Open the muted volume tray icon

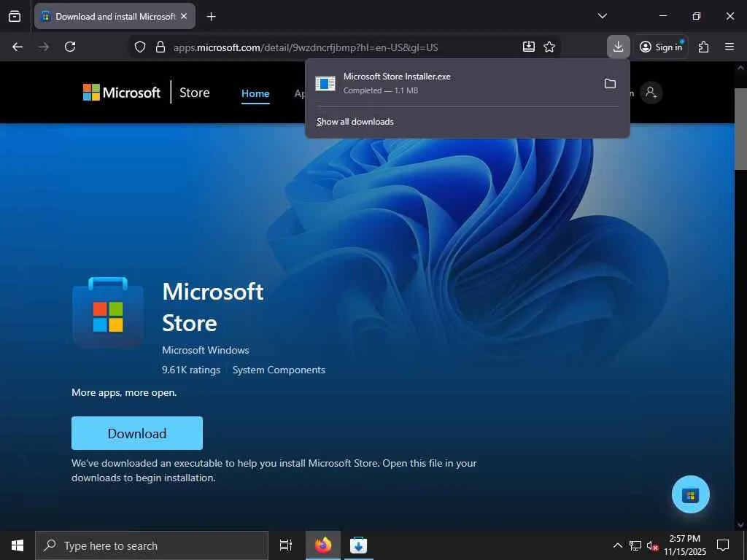[x=652, y=546]
